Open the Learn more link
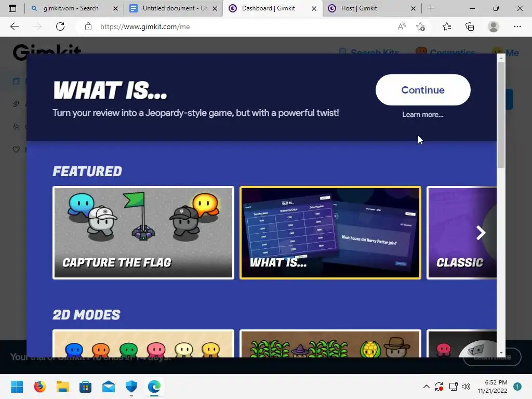 423,115
